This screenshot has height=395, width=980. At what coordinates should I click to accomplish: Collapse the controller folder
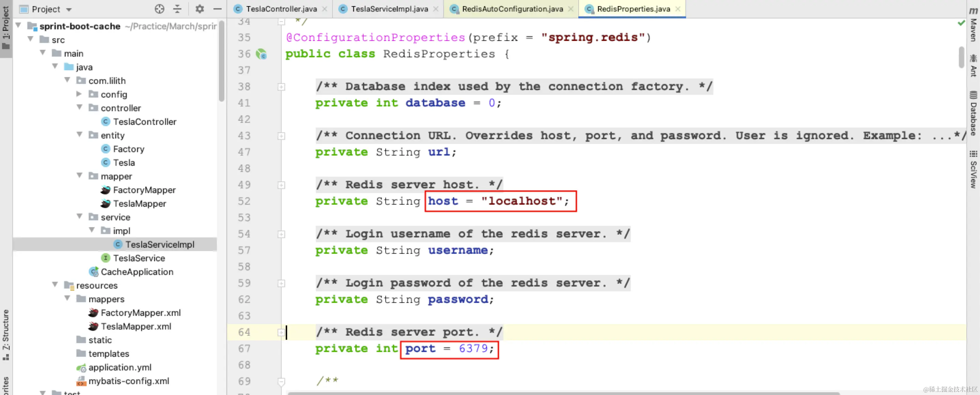point(79,108)
